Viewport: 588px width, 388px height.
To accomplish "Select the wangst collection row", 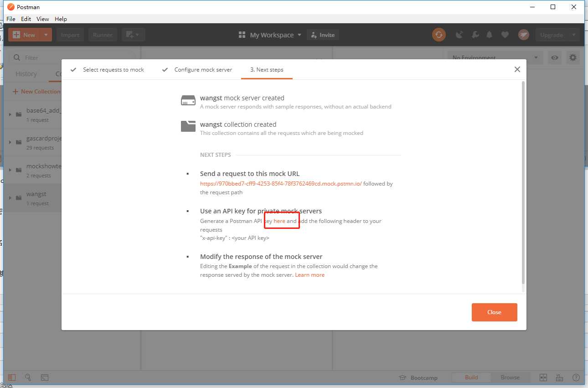I will pos(33,198).
